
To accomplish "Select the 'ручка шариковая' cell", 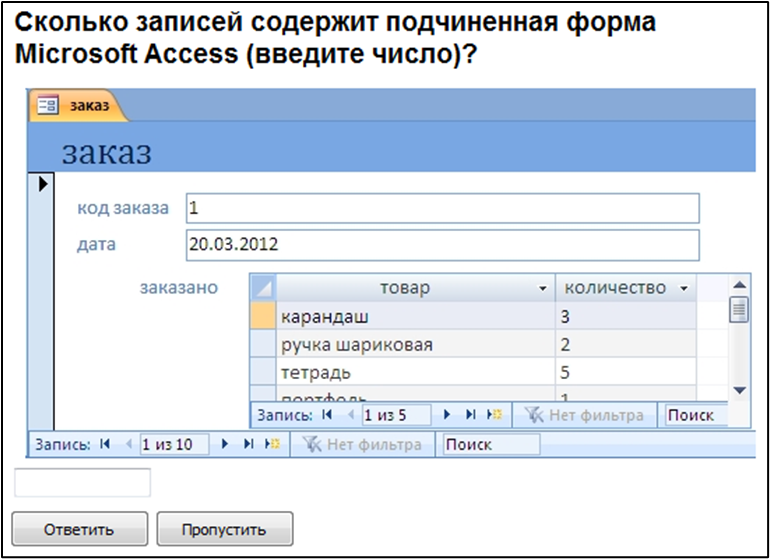I will [415, 344].
